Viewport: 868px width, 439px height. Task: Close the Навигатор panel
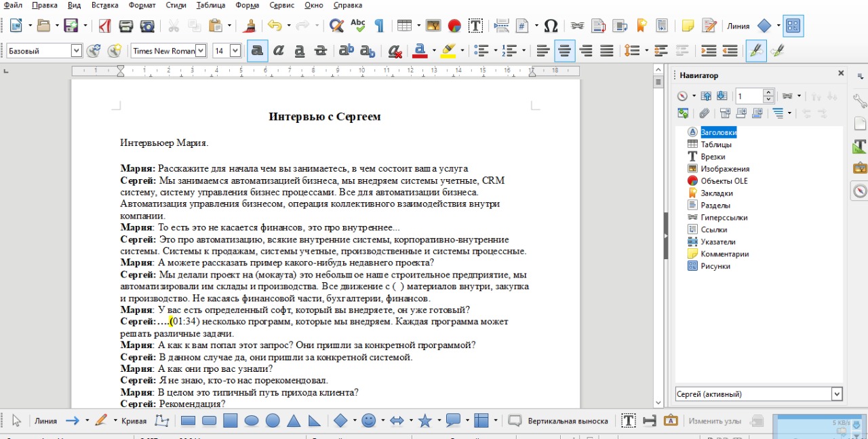coord(841,73)
